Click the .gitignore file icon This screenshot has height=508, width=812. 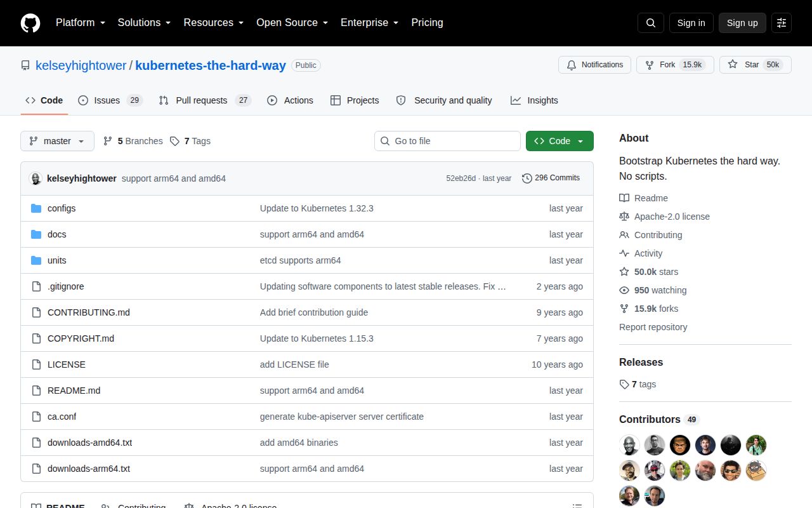36,286
